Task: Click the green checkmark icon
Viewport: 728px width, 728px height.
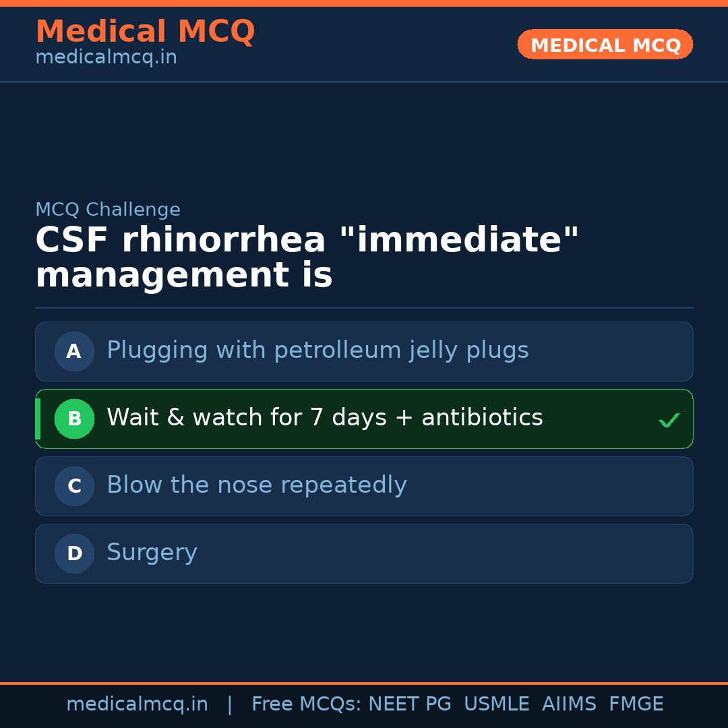Action: [669, 421]
